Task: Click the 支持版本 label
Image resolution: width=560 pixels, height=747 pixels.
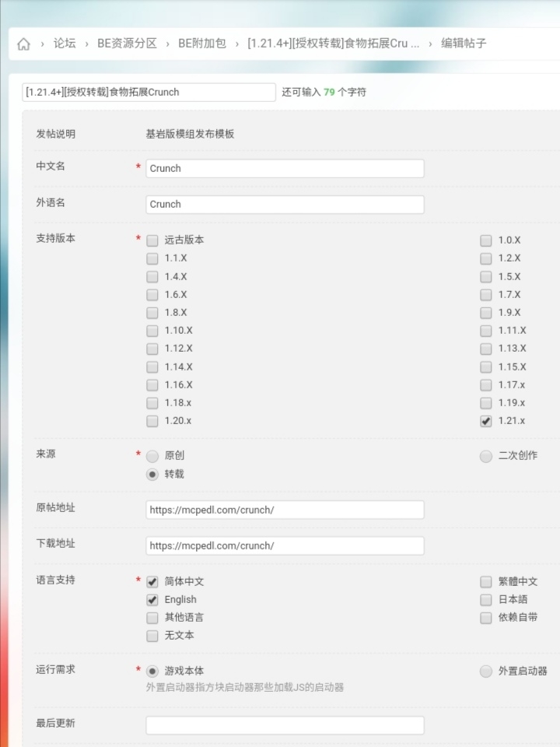Action: point(55,238)
